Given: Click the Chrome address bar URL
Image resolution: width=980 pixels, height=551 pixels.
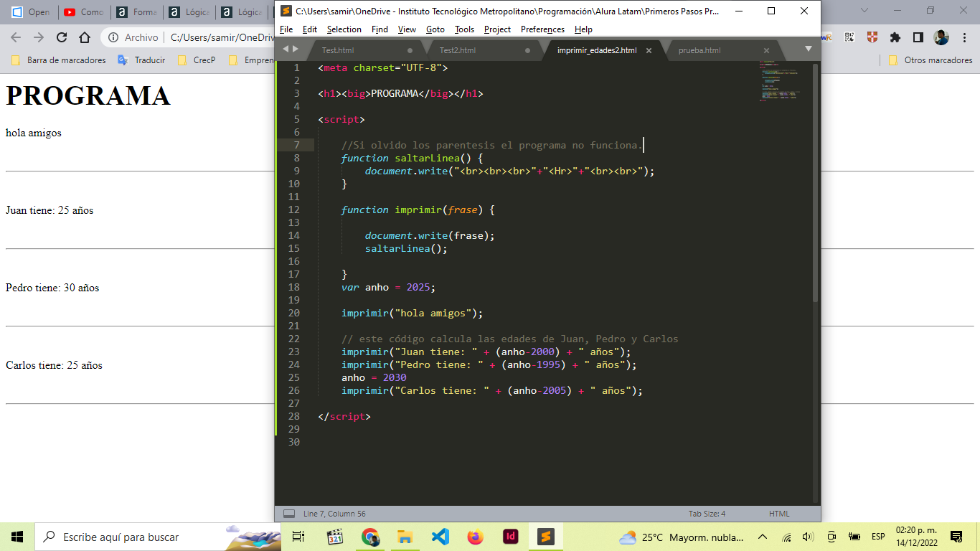Looking at the screenshot, I should click(x=222, y=37).
